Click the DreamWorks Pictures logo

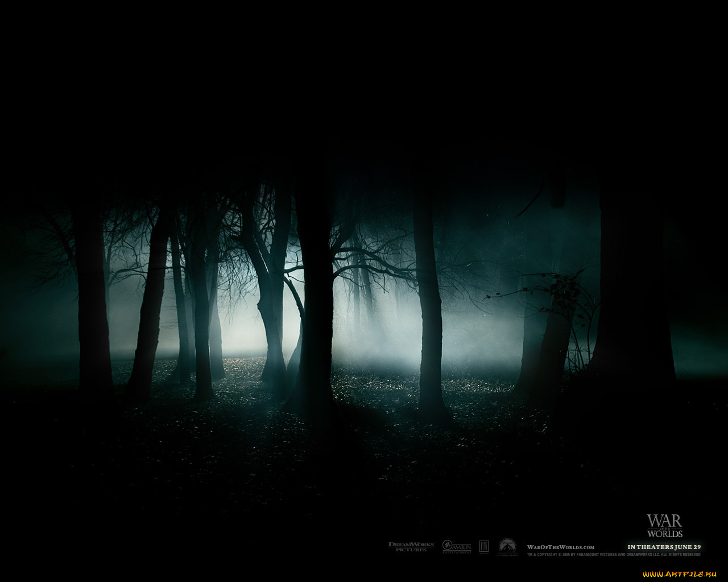pos(411,547)
